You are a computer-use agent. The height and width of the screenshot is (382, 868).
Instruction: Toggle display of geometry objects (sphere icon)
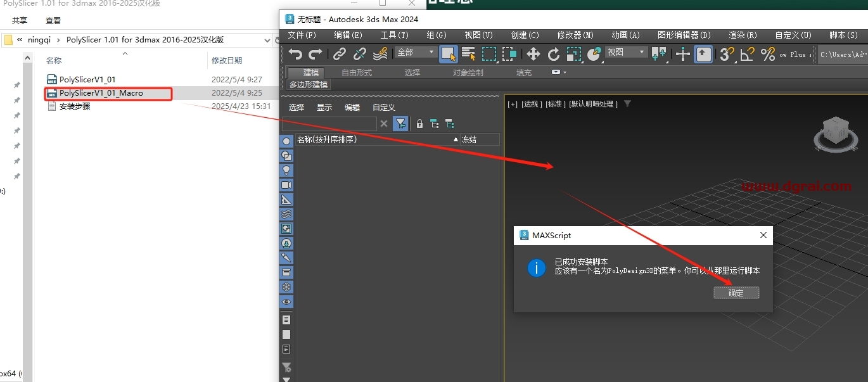[x=286, y=141]
